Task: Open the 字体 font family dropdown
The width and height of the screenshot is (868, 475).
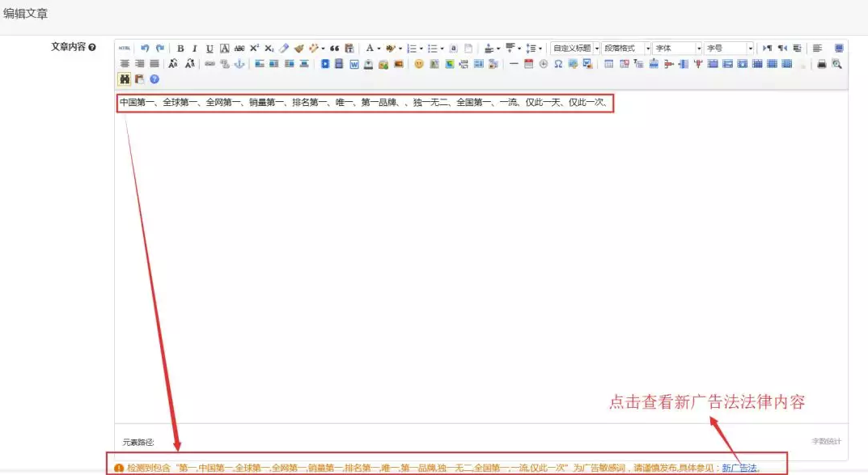Action: coord(677,49)
